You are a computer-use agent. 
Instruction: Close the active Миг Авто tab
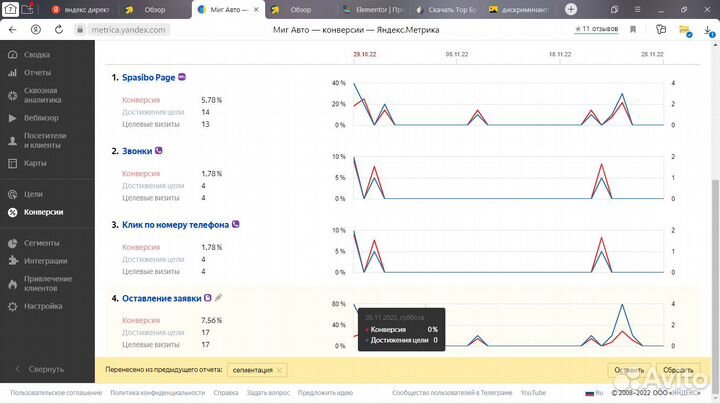(x=256, y=10)
